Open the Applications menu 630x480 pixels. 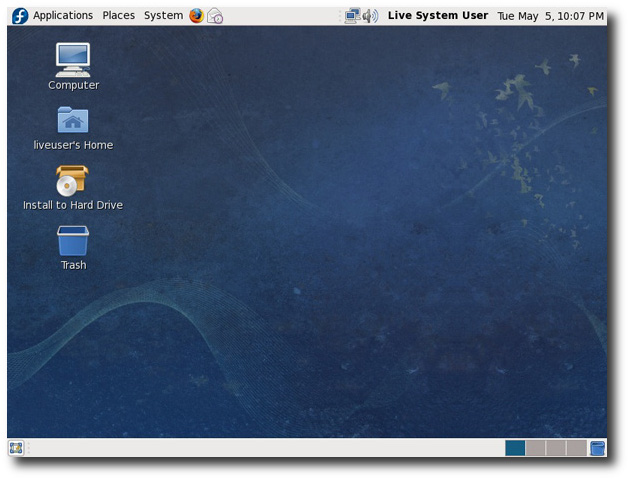point(63,16)
